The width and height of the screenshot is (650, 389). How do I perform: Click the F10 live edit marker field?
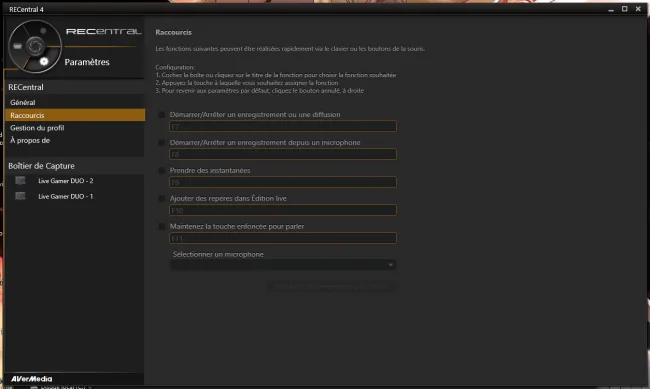click(283, 210)
